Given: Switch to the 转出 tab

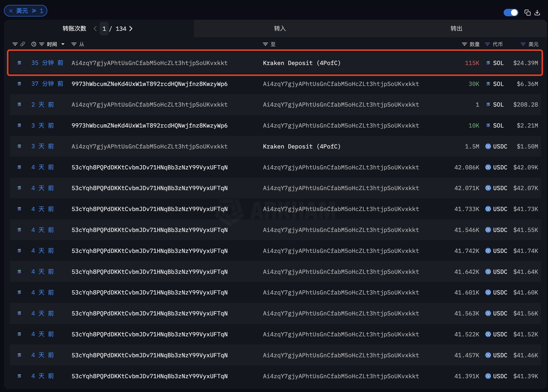Looking at the screenshot, I should click(456, 29).
